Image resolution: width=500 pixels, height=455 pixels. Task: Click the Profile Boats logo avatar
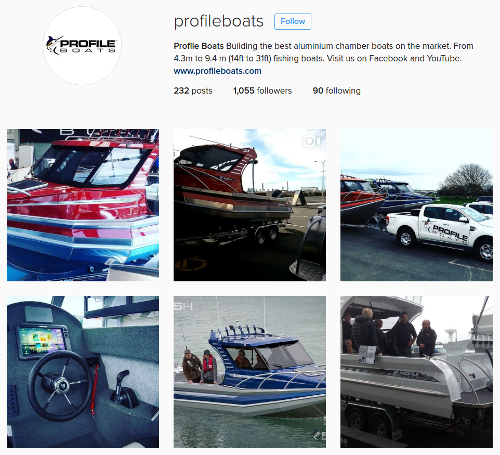(82, 46)
